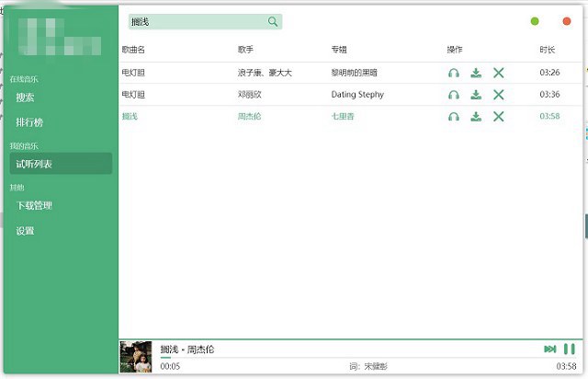Select album 黎明前的黑暗
Screen dimensions: 588x379
[x=354, y=73]
